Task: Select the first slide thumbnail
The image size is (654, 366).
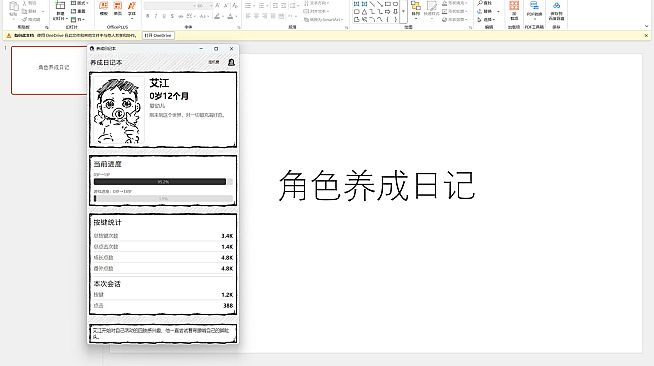Action: pyautogui.click(x=49, y=70)
